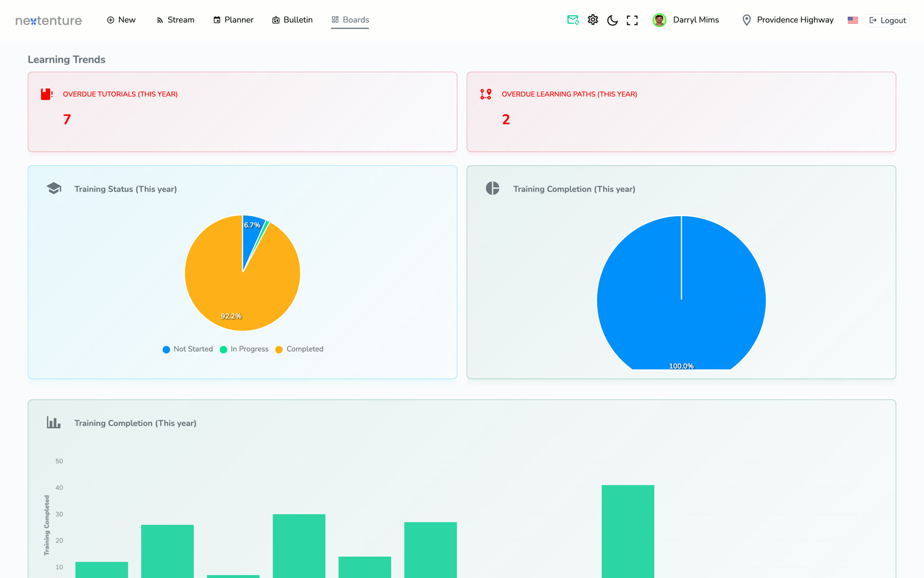Switch to the Boards tab

350,20
